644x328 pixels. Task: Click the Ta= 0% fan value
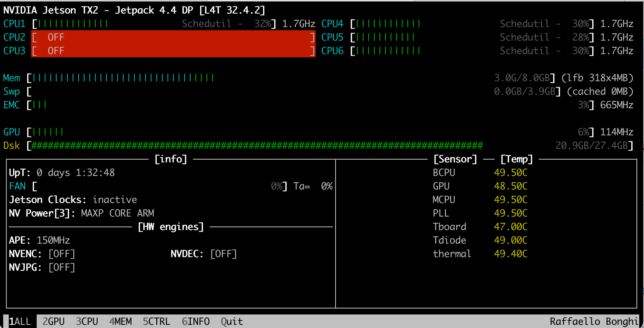(x=313, y=186)
